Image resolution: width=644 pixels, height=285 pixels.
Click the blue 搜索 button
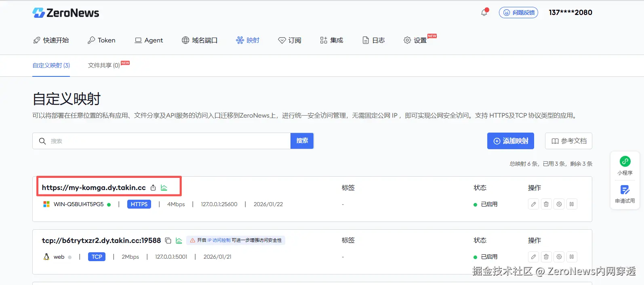pyautogui.click(x=302, y=141)
